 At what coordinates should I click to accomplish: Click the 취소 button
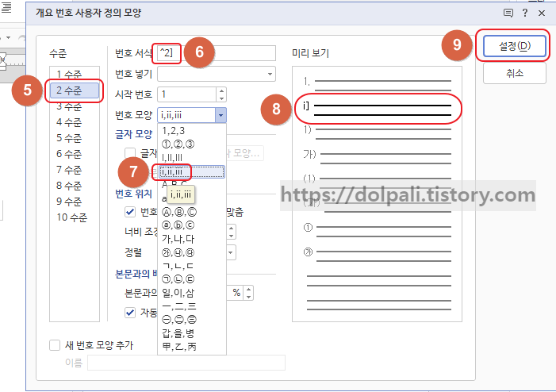515,74
